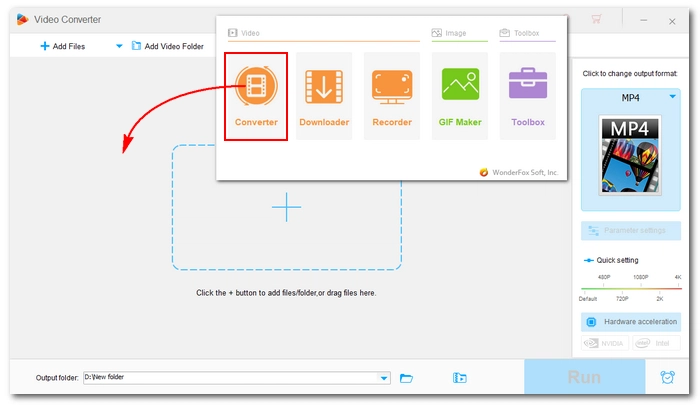Toggle NVIDIA acceleration option
This screenshot has width=700, height=405.
605,343
